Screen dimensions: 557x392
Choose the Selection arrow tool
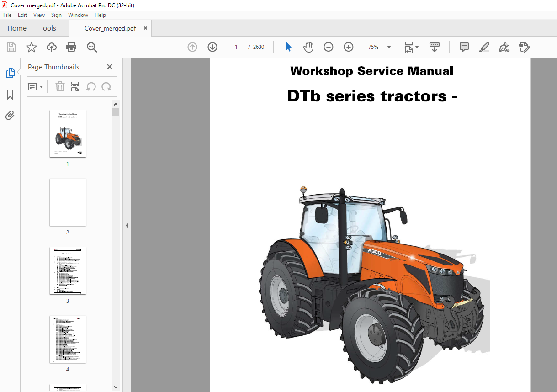288,47
